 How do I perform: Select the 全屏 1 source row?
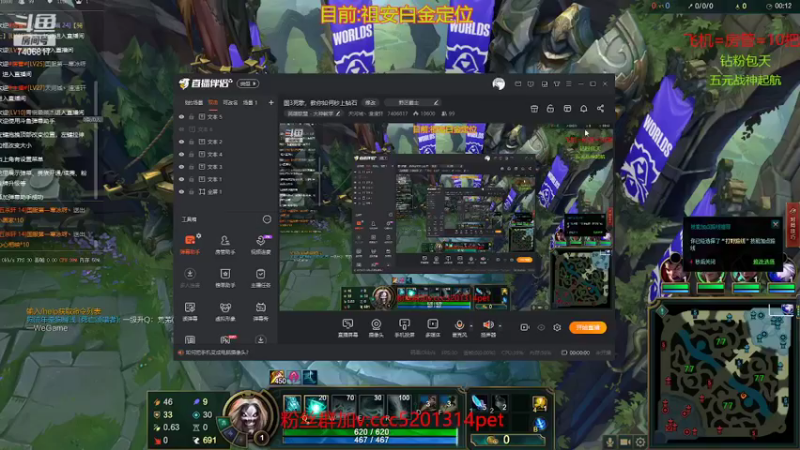coord(224,192)
